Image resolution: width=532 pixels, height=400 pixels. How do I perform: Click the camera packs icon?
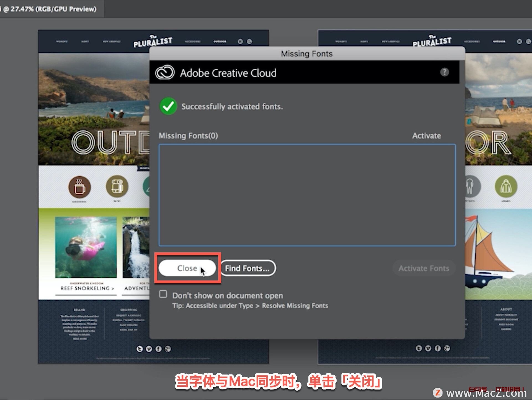pos(117,189)
